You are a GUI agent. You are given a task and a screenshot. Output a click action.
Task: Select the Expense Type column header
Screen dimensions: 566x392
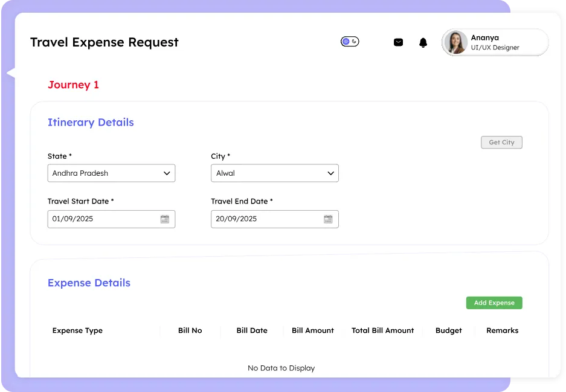pos(77,330)
